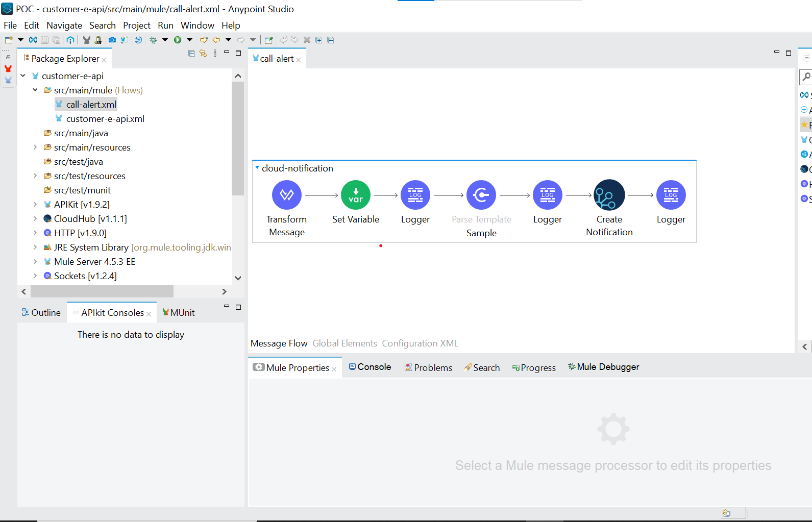Image resolution: width=812 pixels, height=522 pixels.
Task: Open the File menu
Action: click(10, 26)
